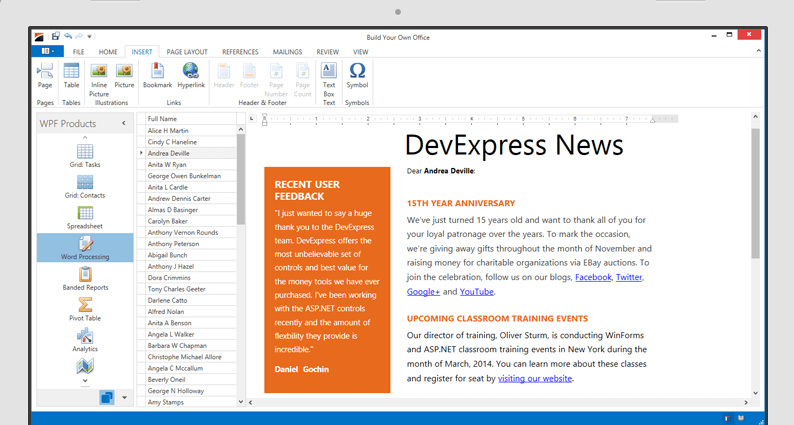Click the ruler tab alignment selector
The height and width of the screenshot is (425, 794).
click(x=252, y=119)
